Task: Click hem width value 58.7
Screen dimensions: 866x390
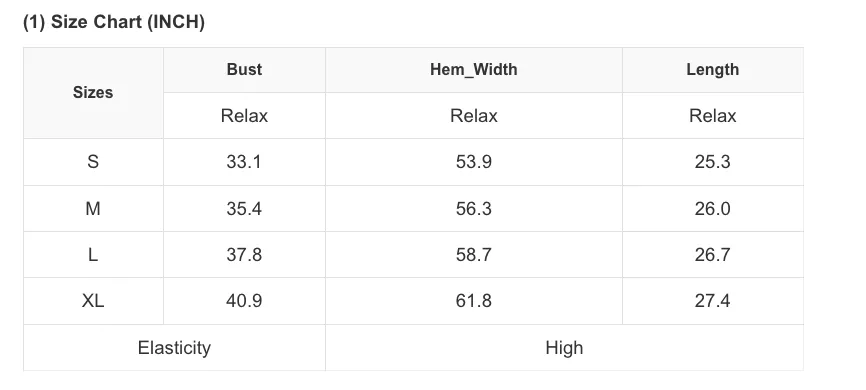Action: [x=474, y=255]
